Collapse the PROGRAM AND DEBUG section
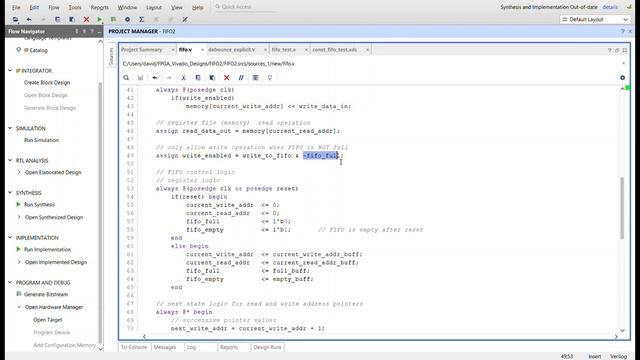640x360 pixels. 10,282
